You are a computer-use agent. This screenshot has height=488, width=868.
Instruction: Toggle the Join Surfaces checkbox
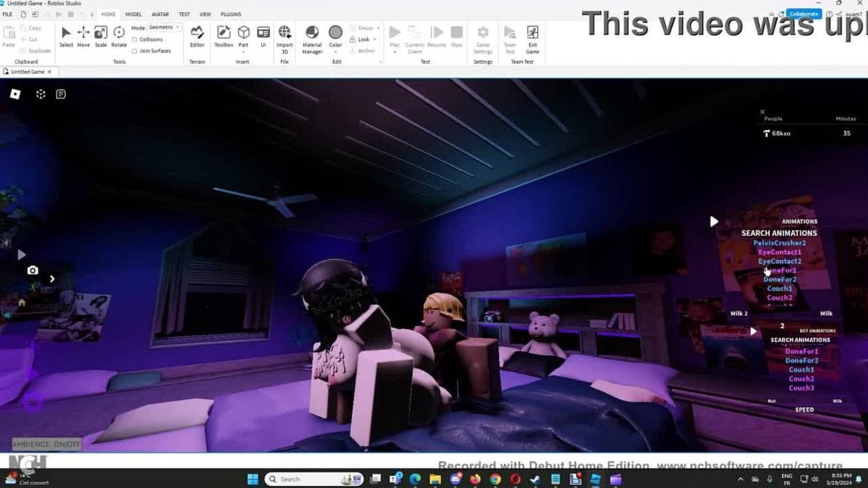tap(134, 51)
